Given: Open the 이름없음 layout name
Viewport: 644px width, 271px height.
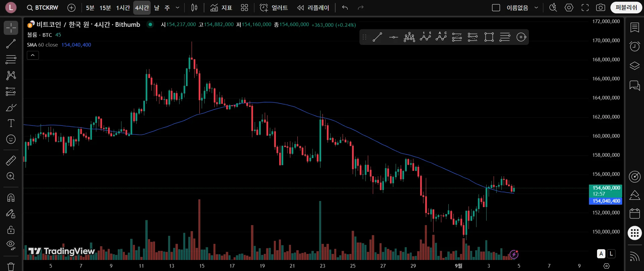Looking at the screenshot, I should [517, 8].
